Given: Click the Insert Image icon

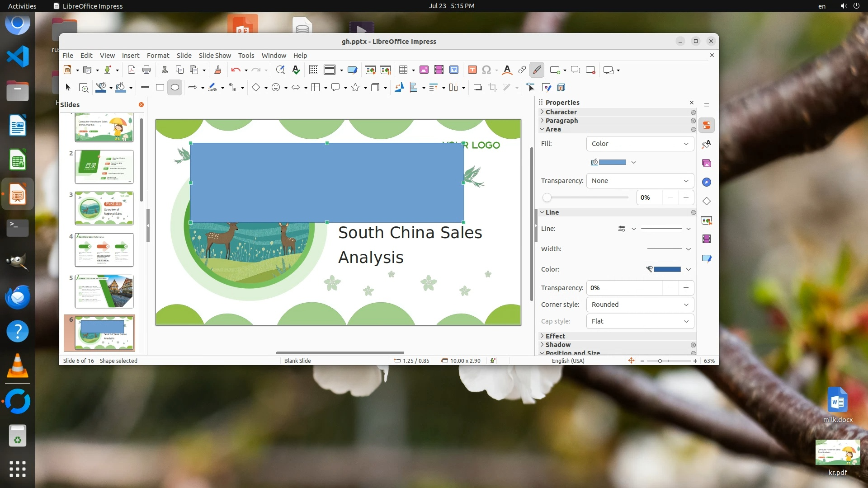Looking at the screenshot, I should (424, 70).
